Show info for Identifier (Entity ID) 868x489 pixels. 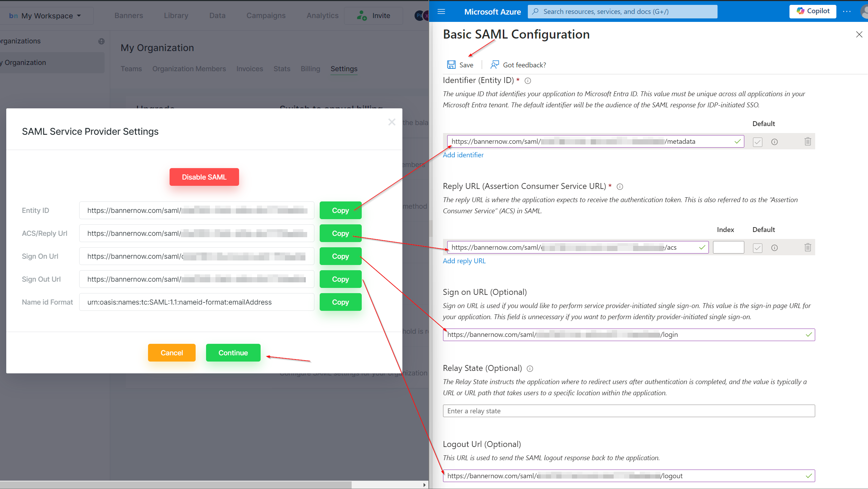tap(527, 81)
